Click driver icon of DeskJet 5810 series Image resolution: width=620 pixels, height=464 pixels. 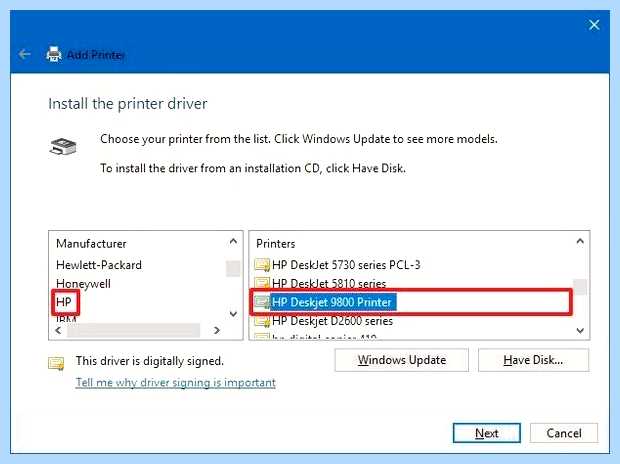pyautogui.click(x=262, y=283)
